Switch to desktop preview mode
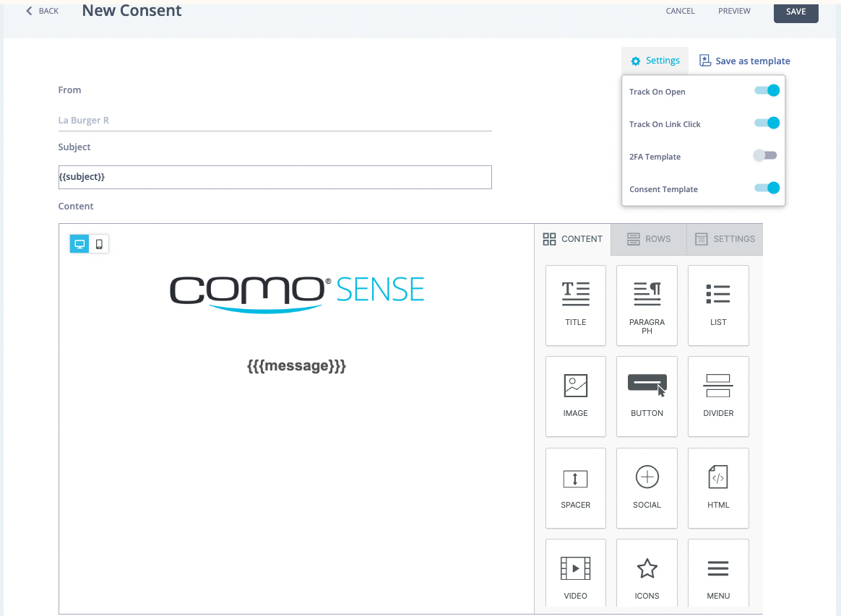The height and width of the screenshot is (616, 841). coord(79,244)
